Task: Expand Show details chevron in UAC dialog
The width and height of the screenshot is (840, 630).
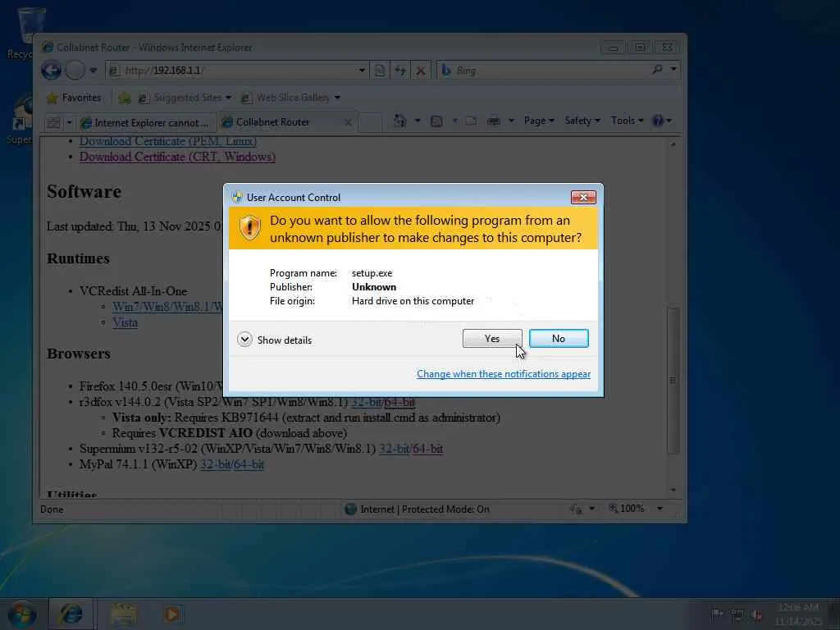Action: pos(244,340)
